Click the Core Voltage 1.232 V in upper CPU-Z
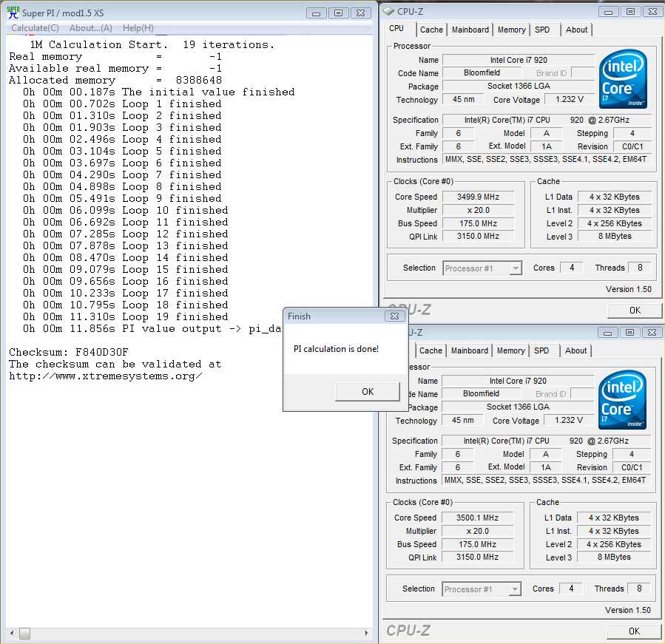The image size is (665, 644). point(570,99)
